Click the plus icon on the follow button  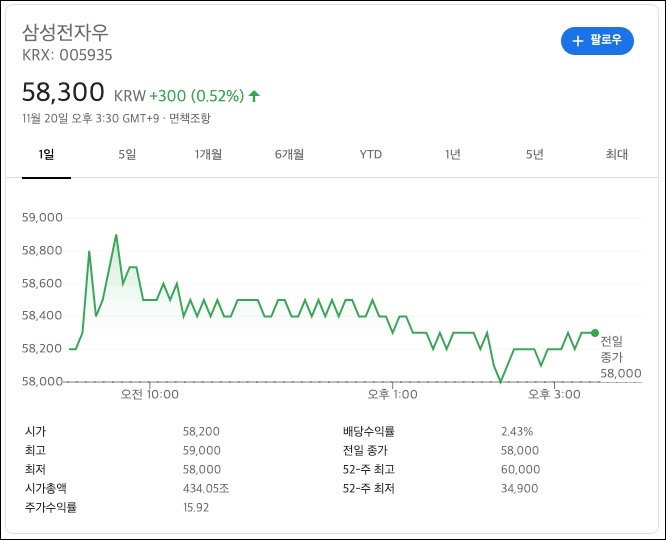click(578, 41)
